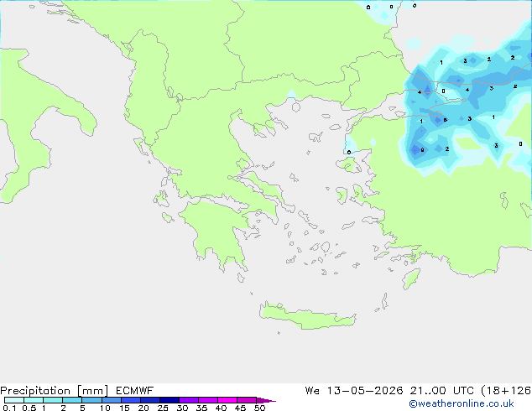This screenshot has width=532, height=411.
Task: Click the '25' legend scale label
Action: [163, 408]
